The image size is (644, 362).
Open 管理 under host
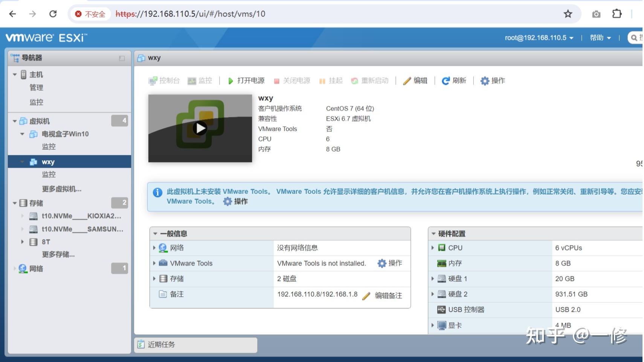pos(37,87)
